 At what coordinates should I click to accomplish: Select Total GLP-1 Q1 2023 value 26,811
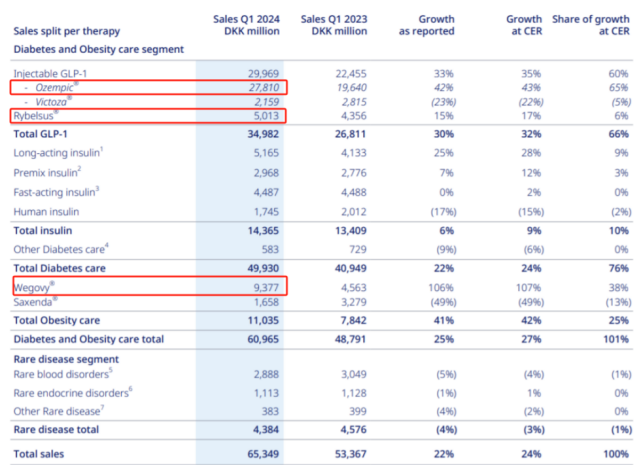350,134
